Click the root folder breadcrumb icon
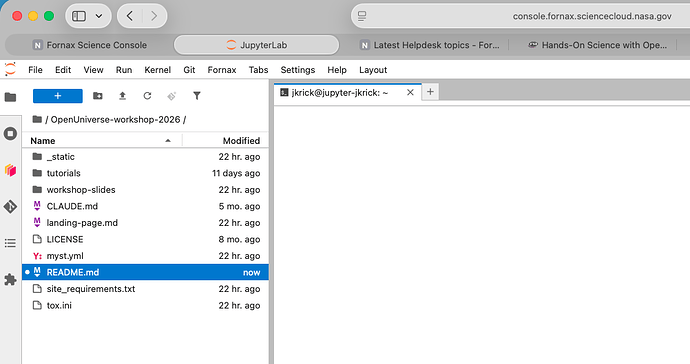 (x=37, y=119)
